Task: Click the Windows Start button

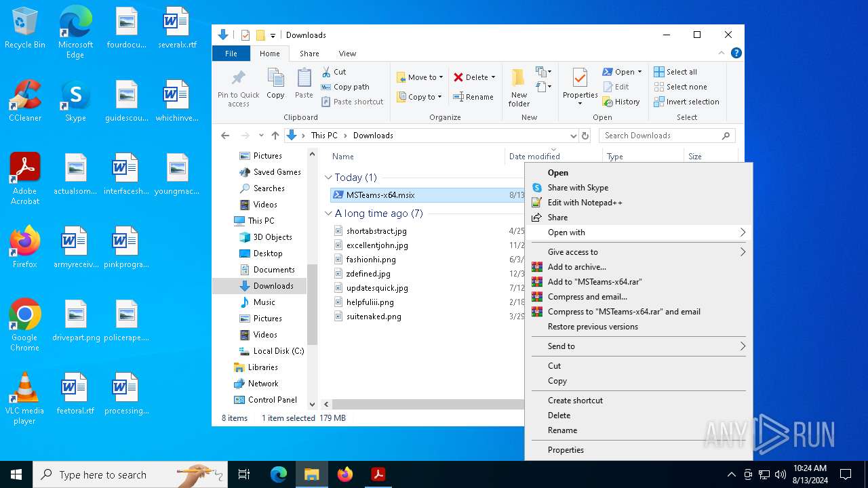Action: click(16, 474)
